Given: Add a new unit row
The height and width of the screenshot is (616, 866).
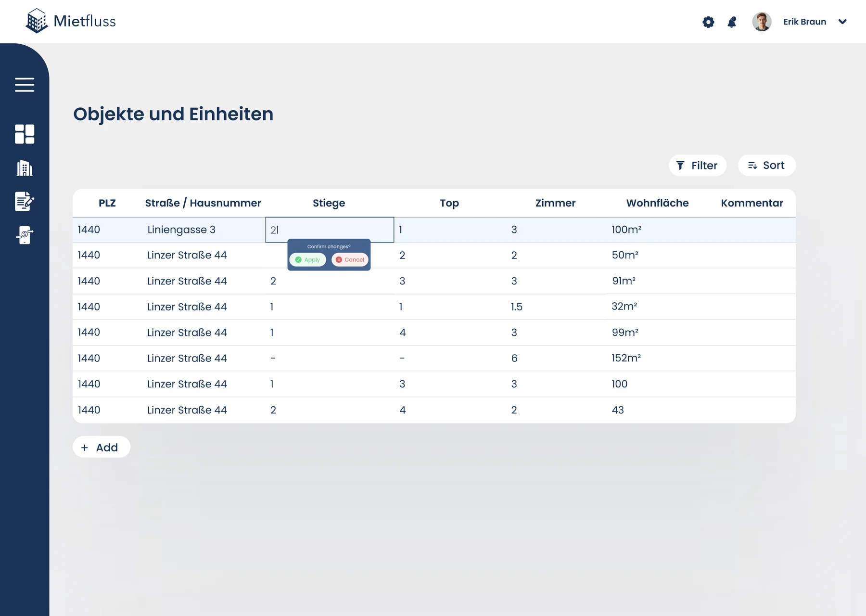Looking at the screenshot, I should click(102, 447).
